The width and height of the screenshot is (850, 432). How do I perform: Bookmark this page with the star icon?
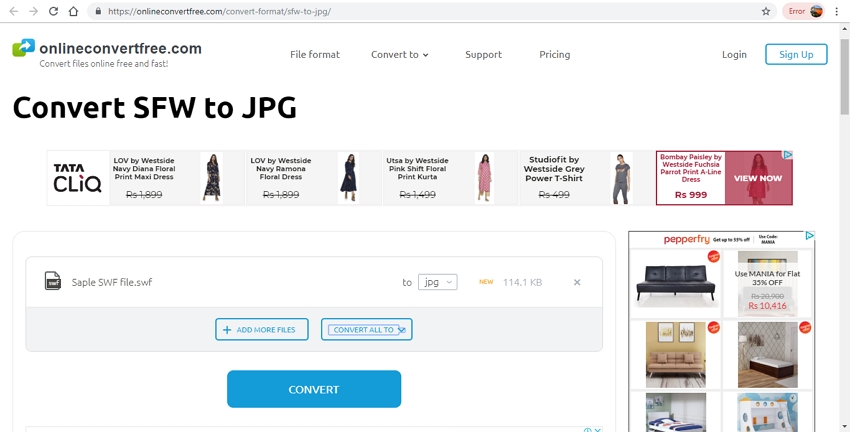pyautogui.click(x=766, y=11)
